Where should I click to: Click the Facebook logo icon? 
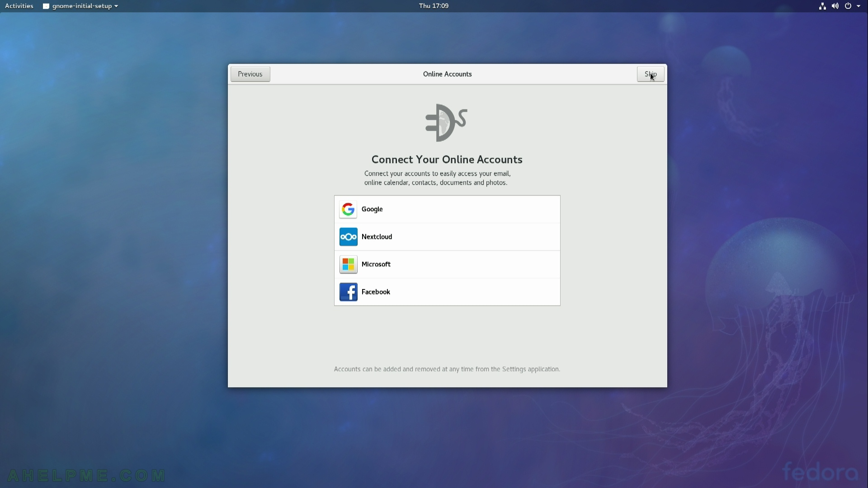pos(348,292)
